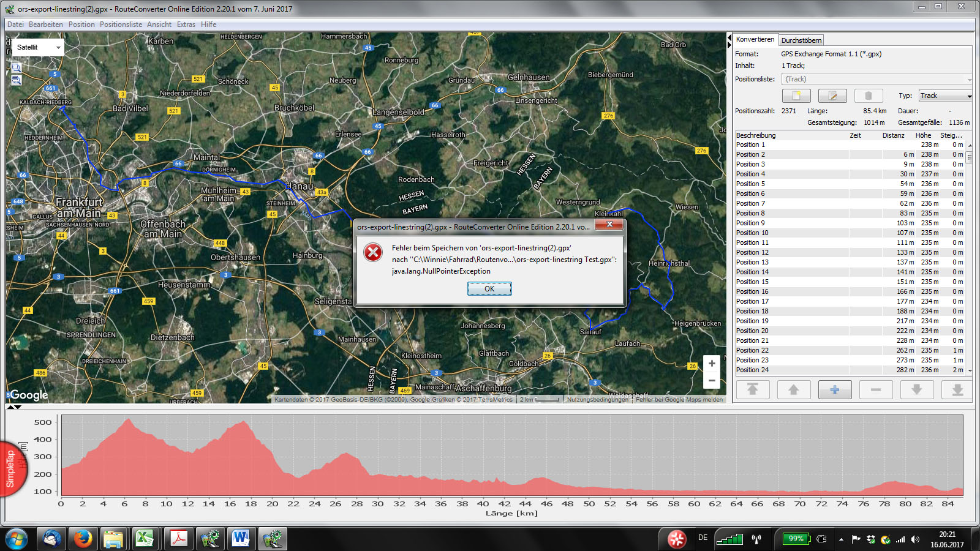Click the rename position list pencil icon
Image resolution: width=980 pixels, height=551 pixels.
coord(832,96)
